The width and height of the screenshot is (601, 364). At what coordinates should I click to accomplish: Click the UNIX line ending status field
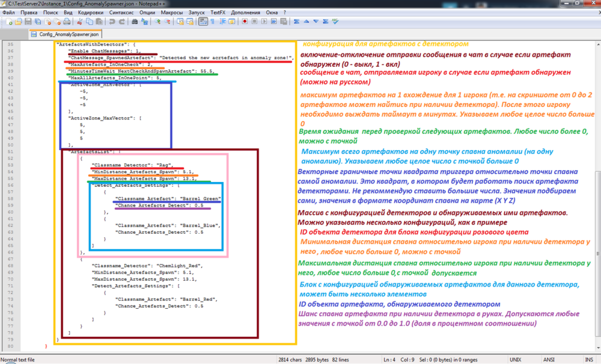(515, 360)
